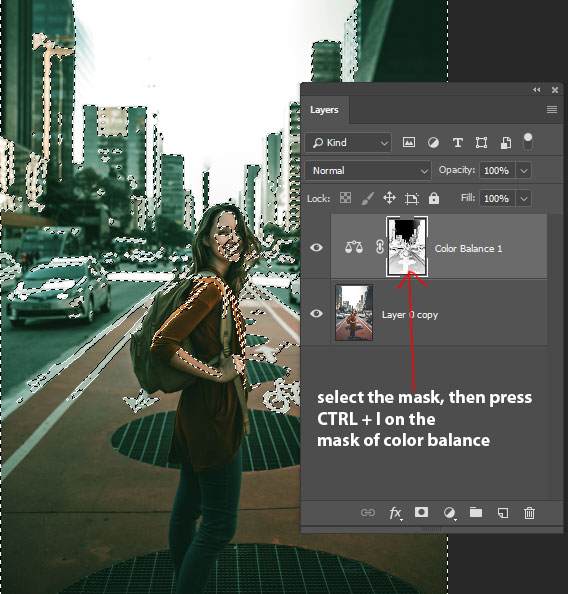The image size is (568, 594).
Task: Open the Kind filter dropdown
Action: click(x=348, y=142)
